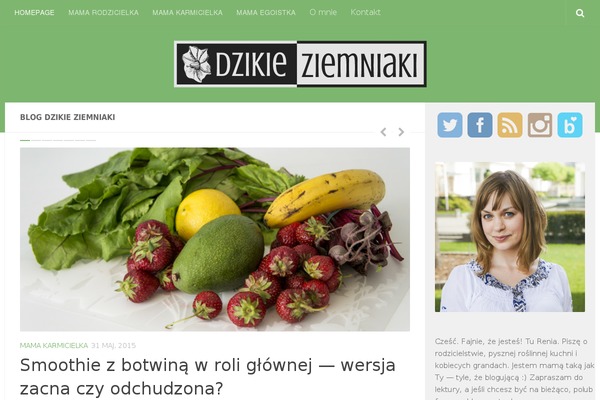Open the Facebook page icon
The width and height of the screenshot is (600, 400).
[480, 125]
